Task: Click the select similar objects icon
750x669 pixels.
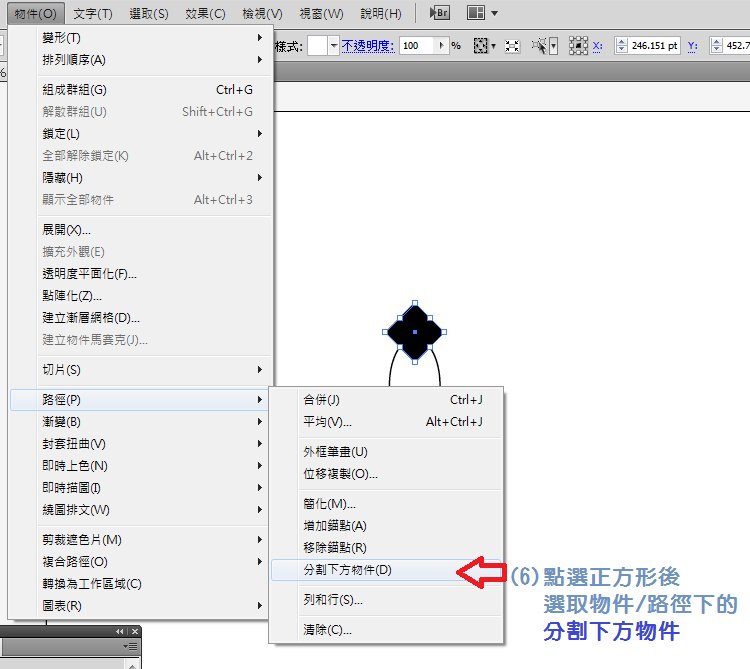Action: click(539, 46)
